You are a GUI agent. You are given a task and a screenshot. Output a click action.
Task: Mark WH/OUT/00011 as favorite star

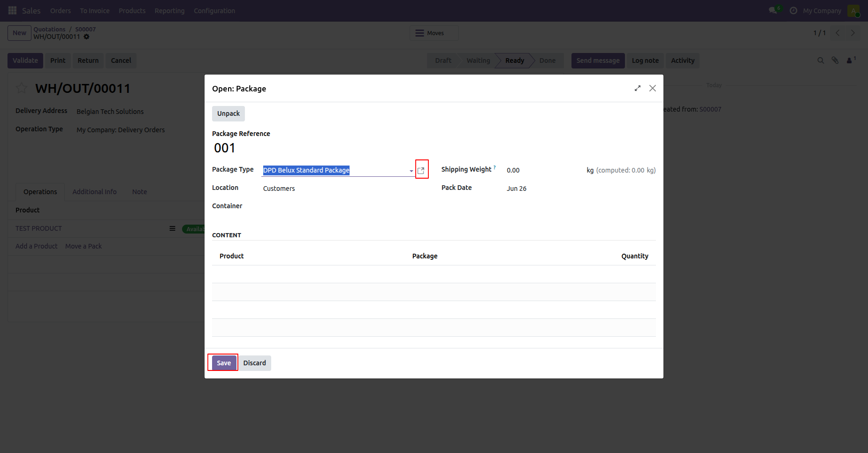tap(22, 88)
